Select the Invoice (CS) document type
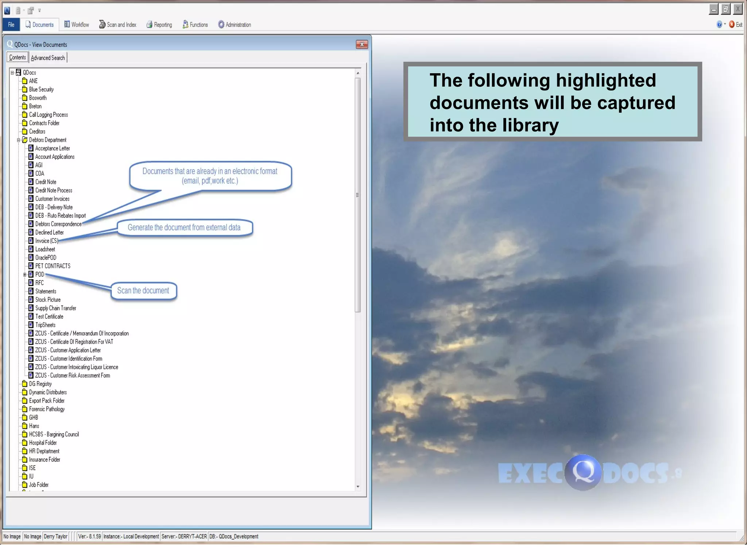 click(47, 241)
